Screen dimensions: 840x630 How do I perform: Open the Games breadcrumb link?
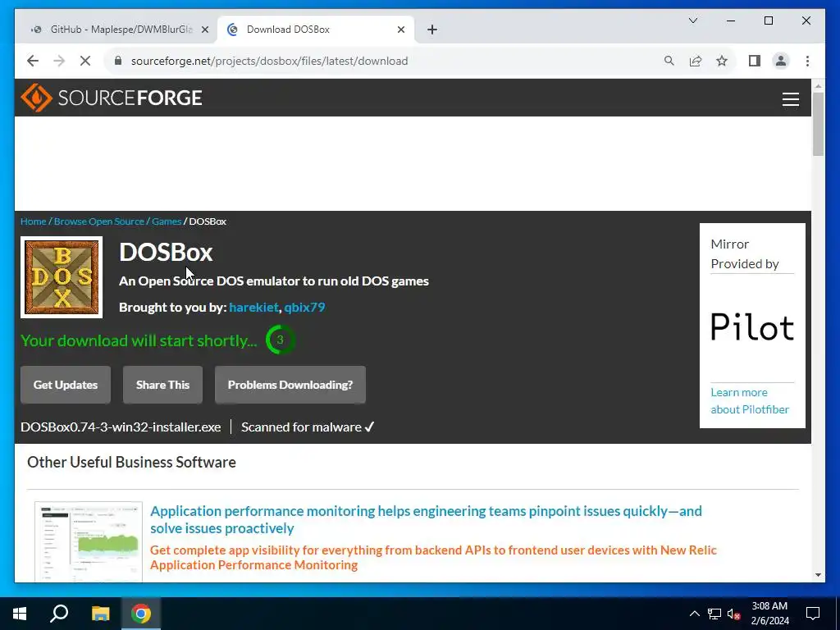tap(167, 221)
